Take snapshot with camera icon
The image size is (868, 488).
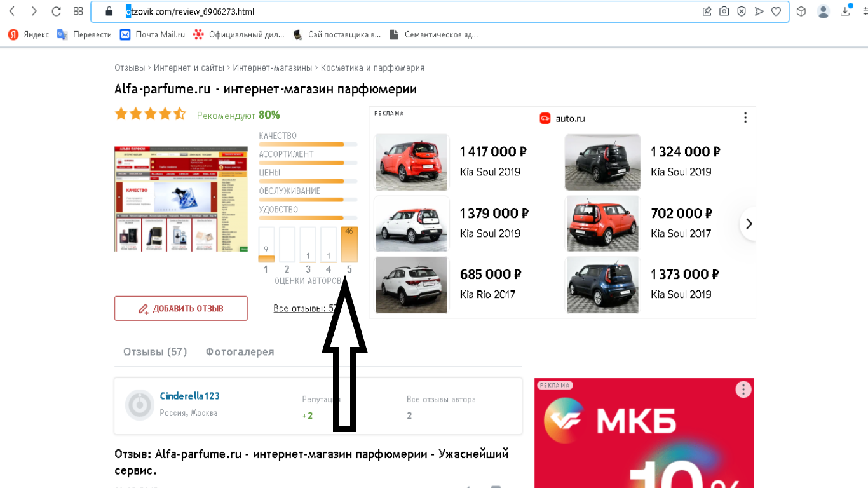[x=724, y=11]
